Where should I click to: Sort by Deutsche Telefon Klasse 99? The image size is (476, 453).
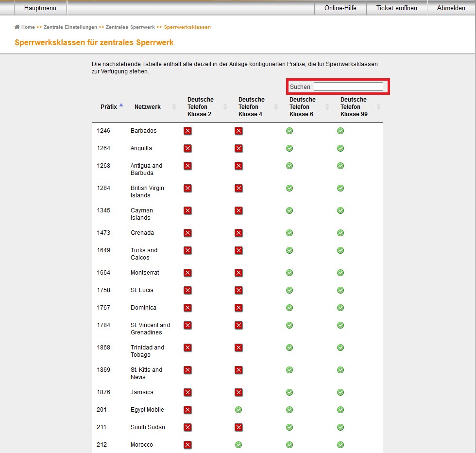click(354, 106)
